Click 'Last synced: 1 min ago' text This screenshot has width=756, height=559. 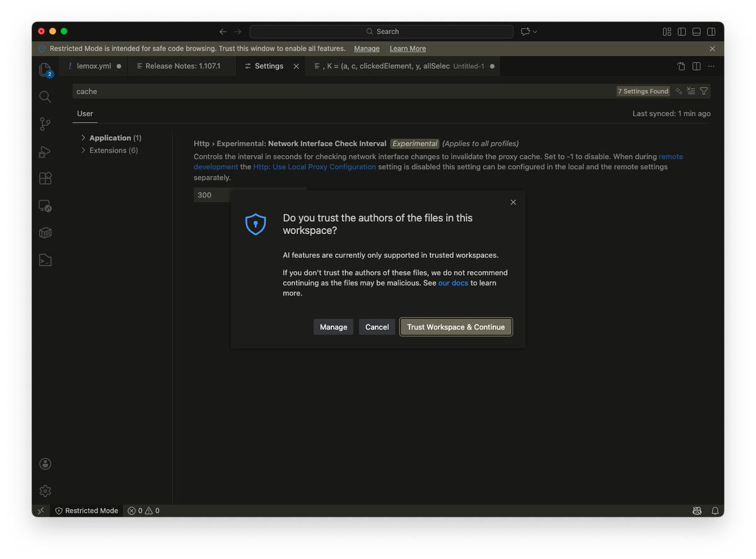[x=672, y=113]
